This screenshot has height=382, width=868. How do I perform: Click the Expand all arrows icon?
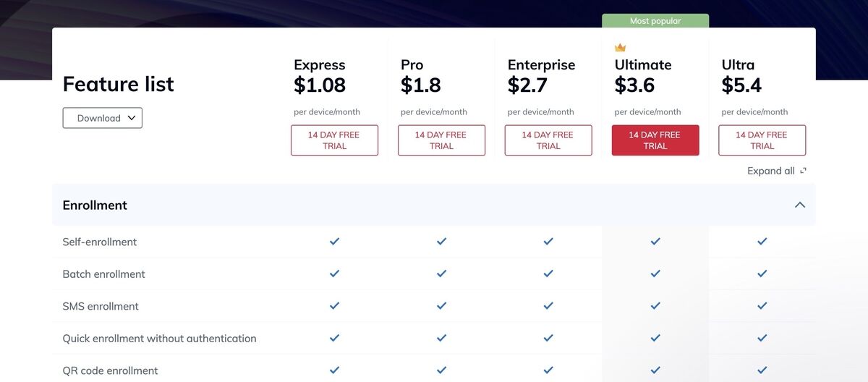click(803, 171)
